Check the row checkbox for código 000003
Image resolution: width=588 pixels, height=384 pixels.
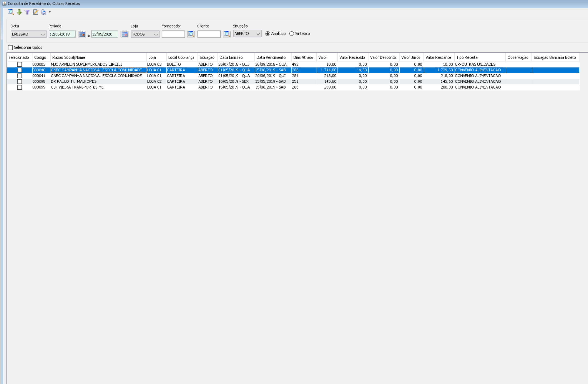pos(20,64)
